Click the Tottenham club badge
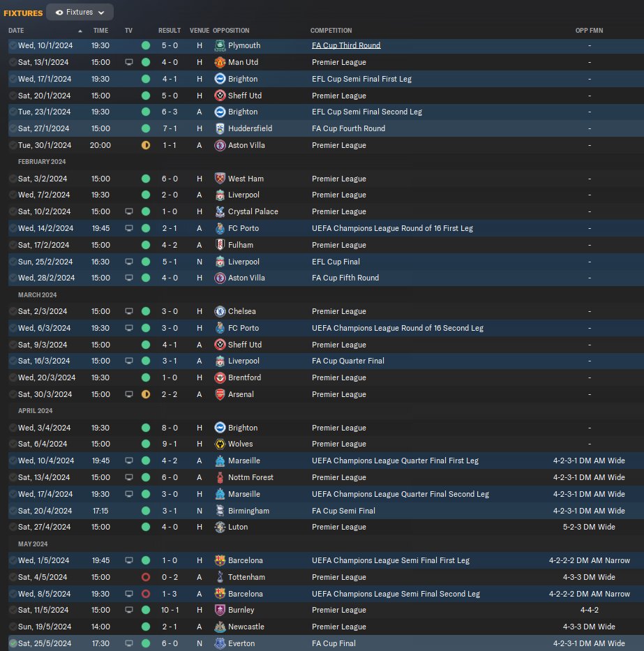 [220, 577]
